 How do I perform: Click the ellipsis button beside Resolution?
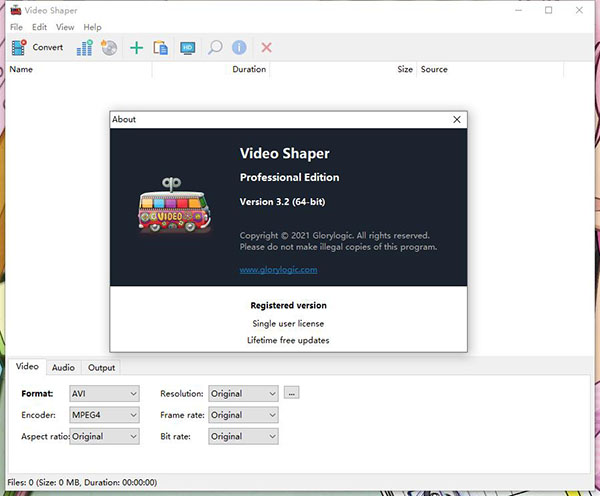[x=291, y=393]
